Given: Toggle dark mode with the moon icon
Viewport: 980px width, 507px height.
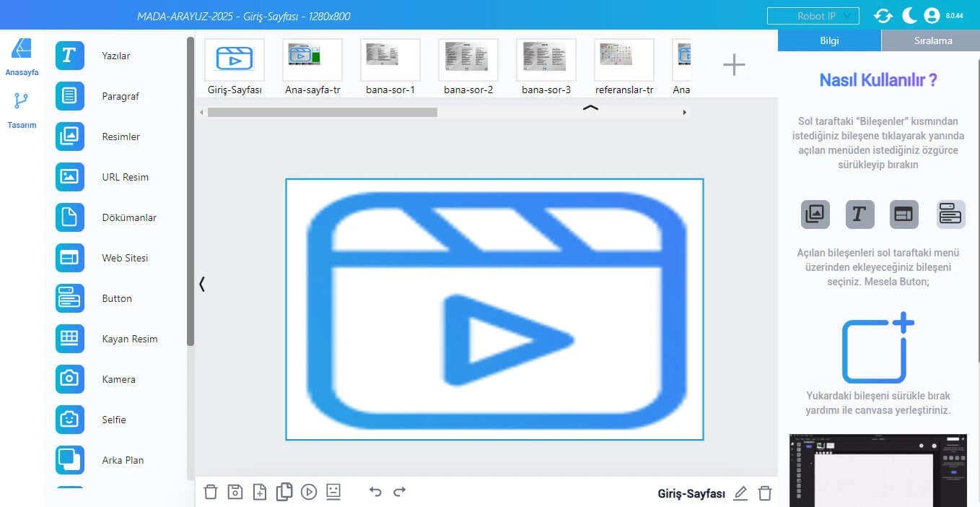Looking at the screenshot, I should [x=909, y=15].
